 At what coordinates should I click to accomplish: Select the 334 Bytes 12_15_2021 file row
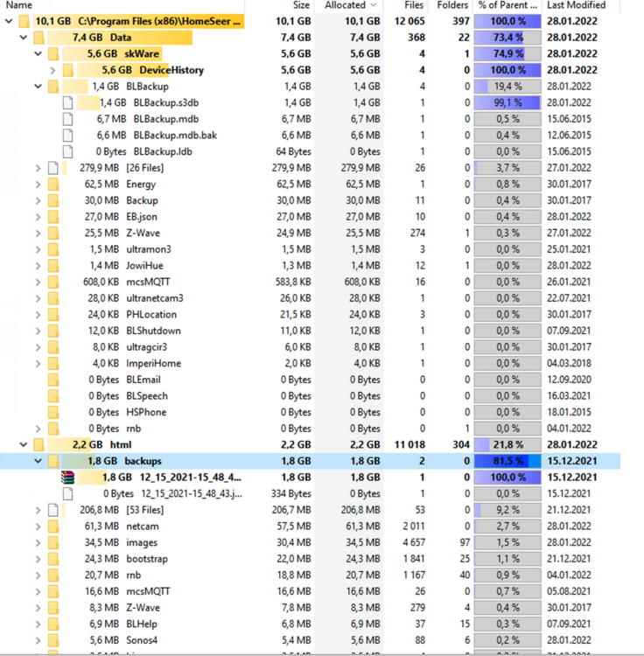tap(310, 493)
